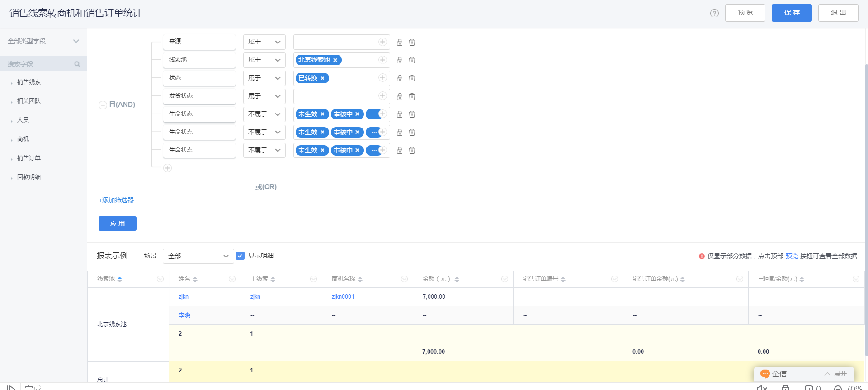
Task: Click the 退出 button
Action: point(838,13)
